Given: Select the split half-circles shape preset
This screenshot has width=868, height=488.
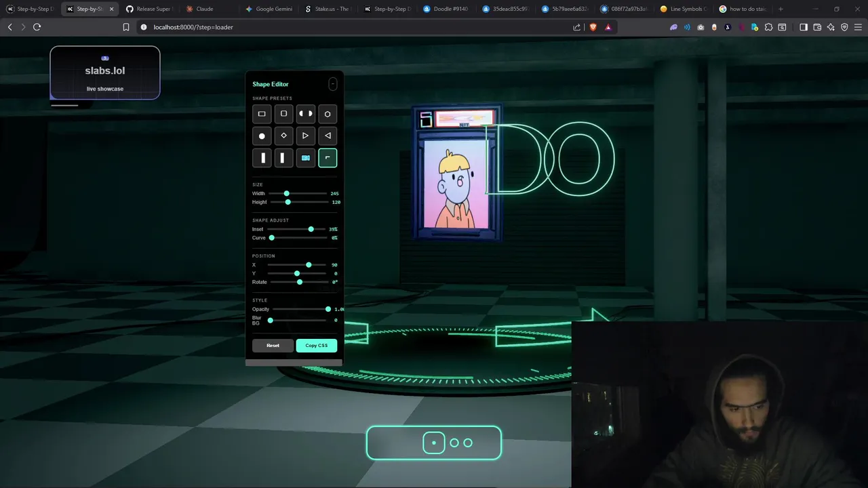Looking at the screenshot, I should [x=306, y=114].
